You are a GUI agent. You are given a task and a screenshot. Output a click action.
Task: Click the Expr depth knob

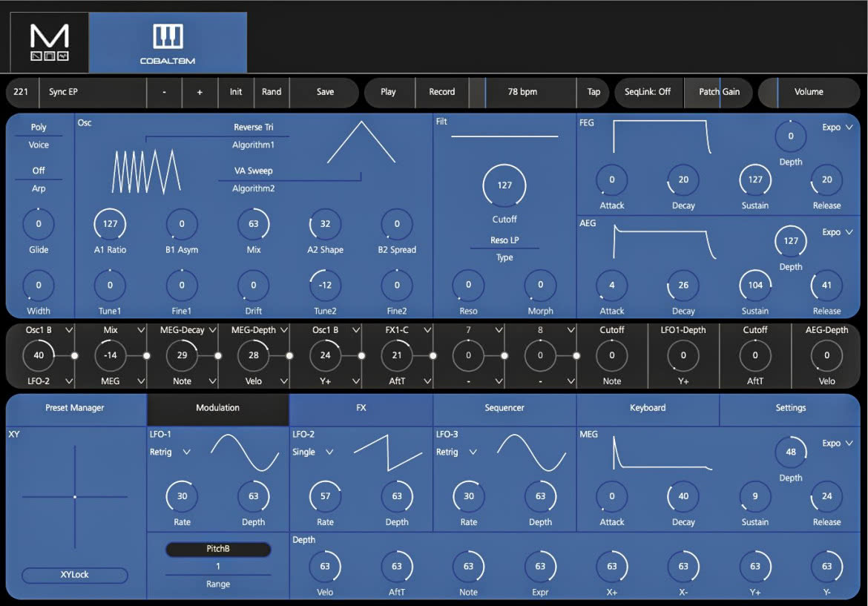pyautogui.click(x=540, y=567)
